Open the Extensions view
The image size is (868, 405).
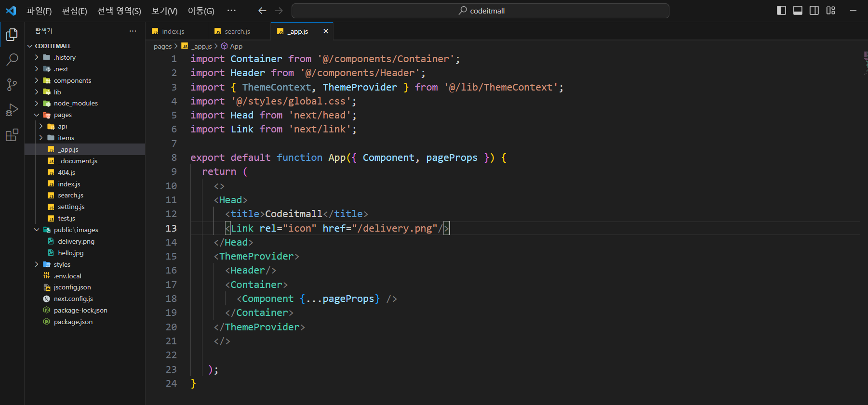(12, 135)
